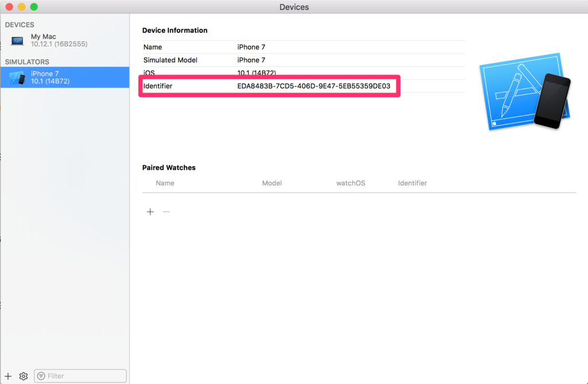Zoom the Devices window with green button

pos(34,7)
